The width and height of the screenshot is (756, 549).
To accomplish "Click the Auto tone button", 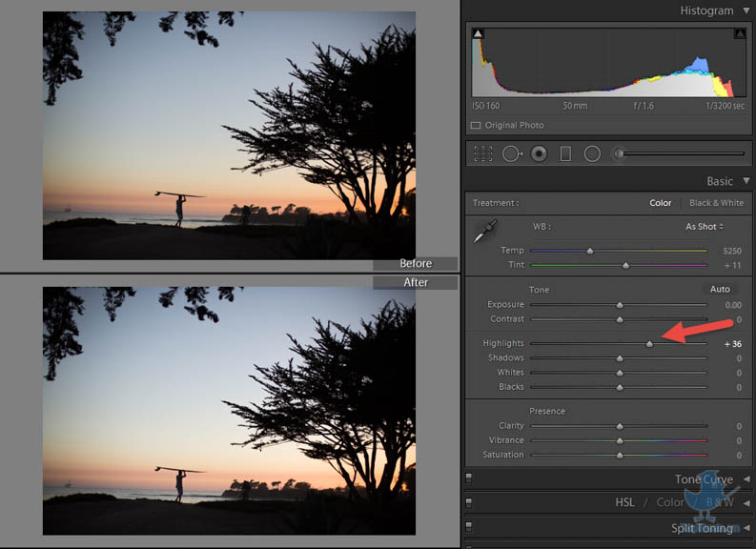I will [x=720, y=290].
